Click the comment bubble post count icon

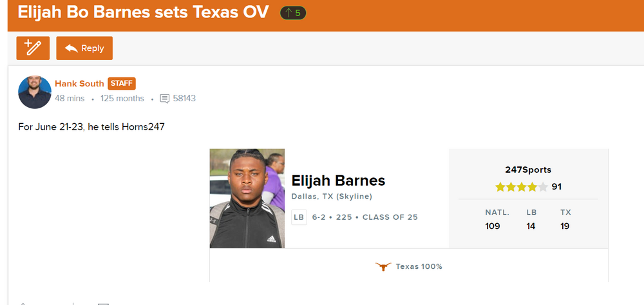pos(165,99)
